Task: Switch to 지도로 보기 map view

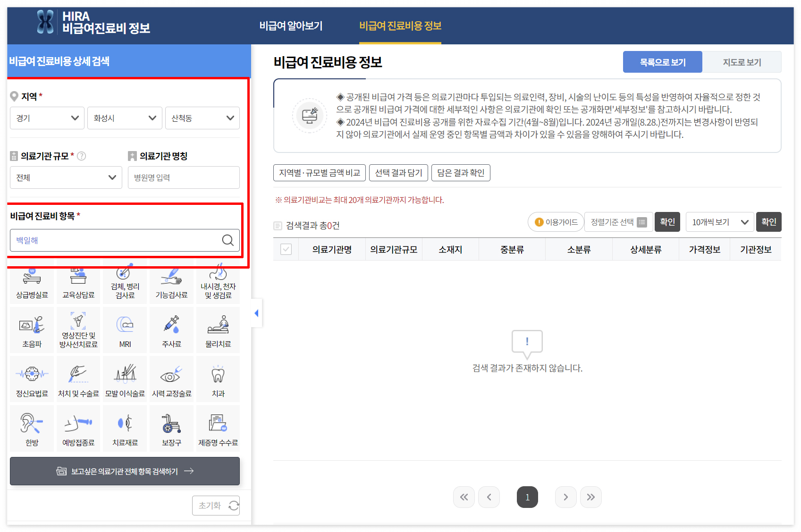Action: tap(742, 62)
